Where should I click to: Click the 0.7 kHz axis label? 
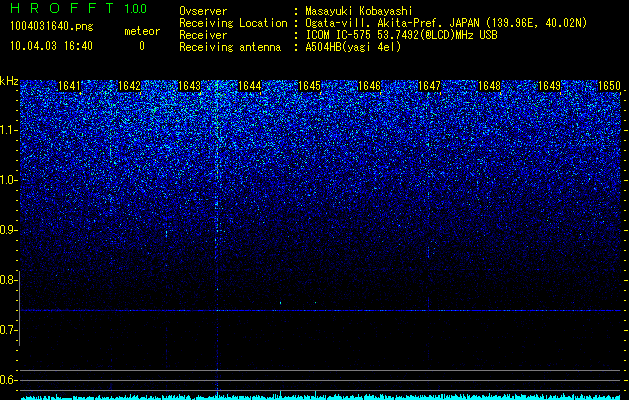pos(8,330)
